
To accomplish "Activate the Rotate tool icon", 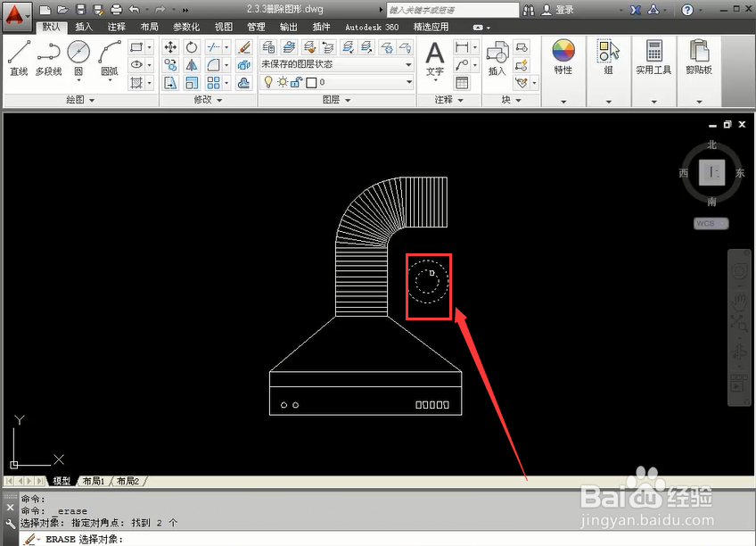I will tap(192, 47).
